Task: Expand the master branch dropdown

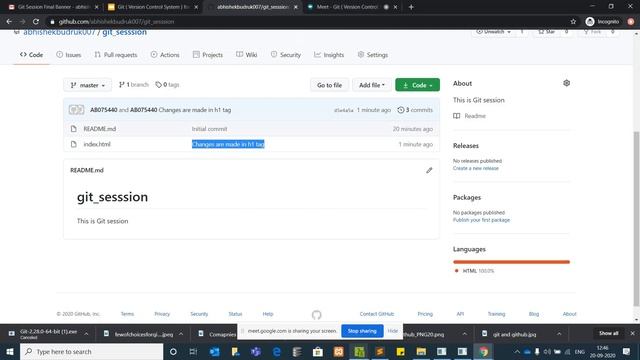Action: click(x=87, y=85)
